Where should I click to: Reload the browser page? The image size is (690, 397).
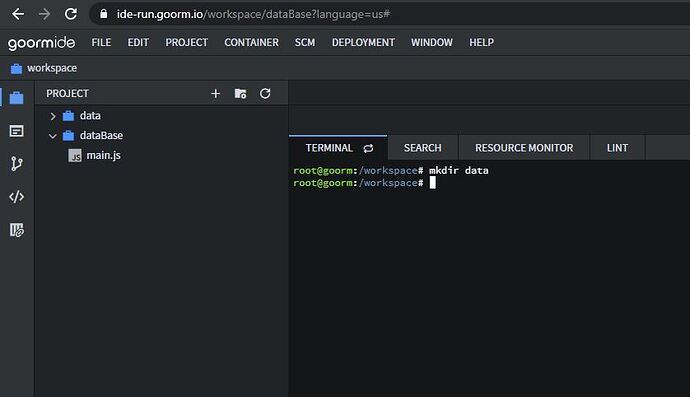point(70,14)
